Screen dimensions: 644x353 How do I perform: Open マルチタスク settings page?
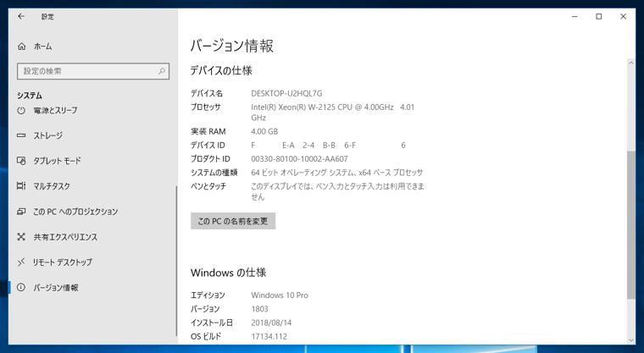tap(52, 186)
